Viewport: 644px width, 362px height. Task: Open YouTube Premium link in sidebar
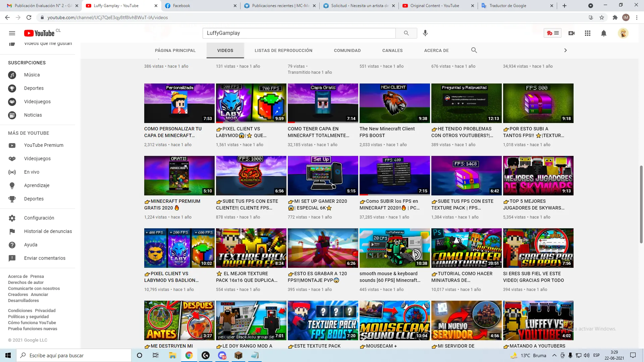44,145
